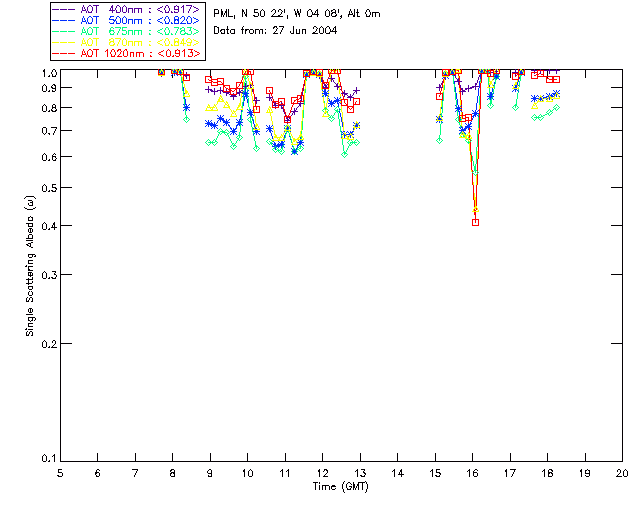
Task: Select the x-axis tick label 18
Action: [547, 473]
